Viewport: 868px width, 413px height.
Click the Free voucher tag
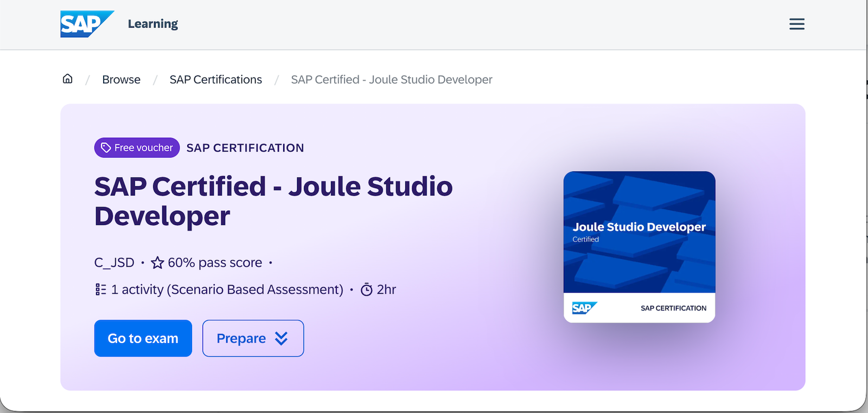tap(137, 147)
